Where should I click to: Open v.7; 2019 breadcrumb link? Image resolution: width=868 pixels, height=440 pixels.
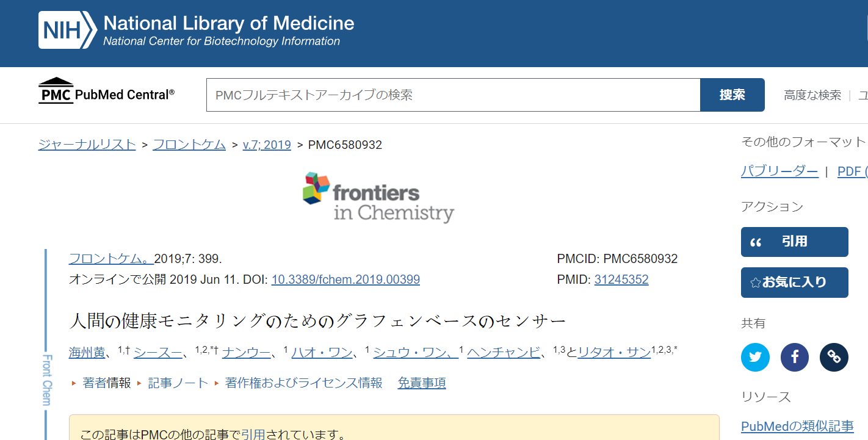(x=267, y=145)
